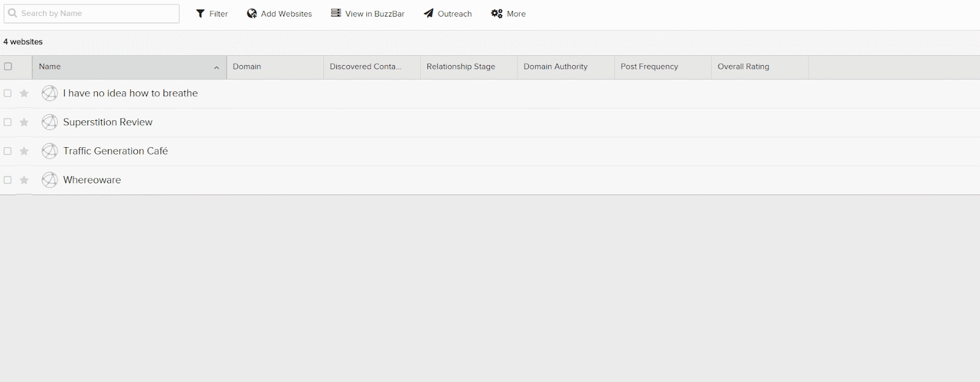980x382 pixels.
Task: Toggle the Name column sort arrow
Action: pyautogui.click(x=216, y=67)
